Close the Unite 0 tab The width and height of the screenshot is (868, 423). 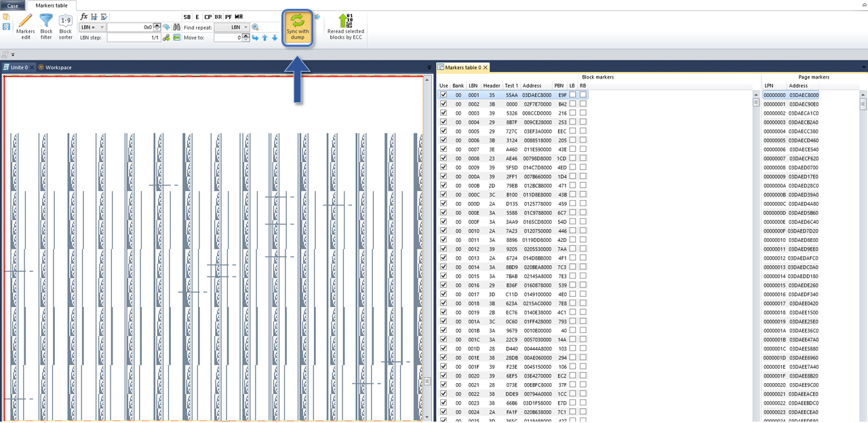(x=33, y=68)
